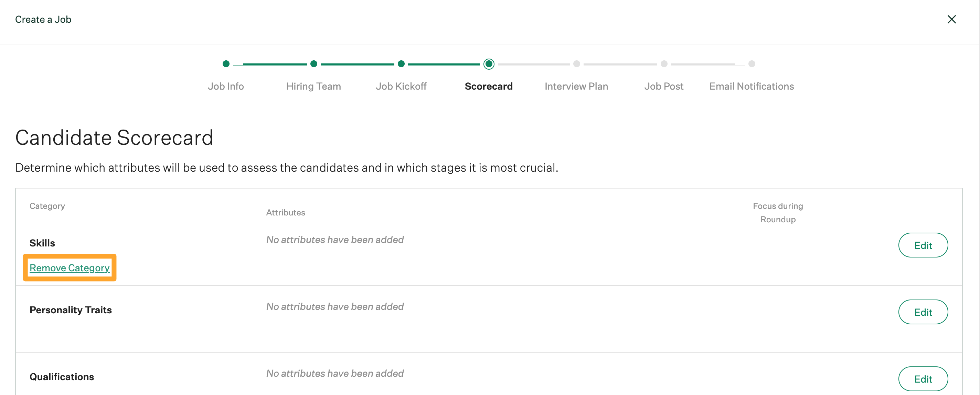This screenshot has height=395, width=980.
Task: Click the Hiring Team step dot
Action: 313,64
